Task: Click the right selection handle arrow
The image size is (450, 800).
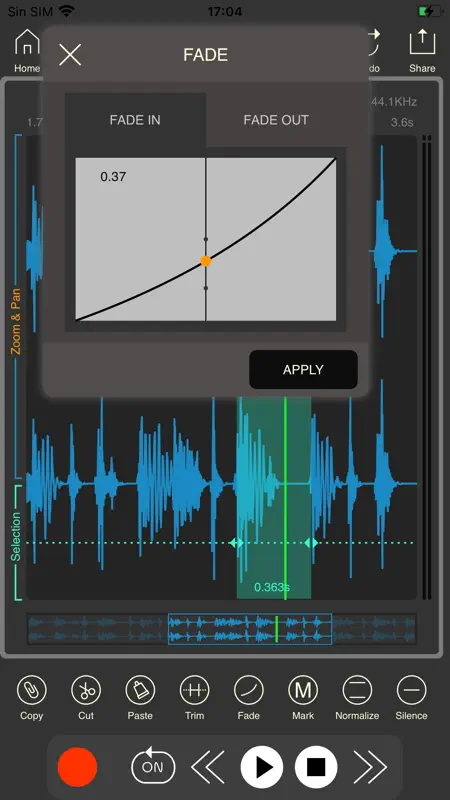Action: point(311,543)
